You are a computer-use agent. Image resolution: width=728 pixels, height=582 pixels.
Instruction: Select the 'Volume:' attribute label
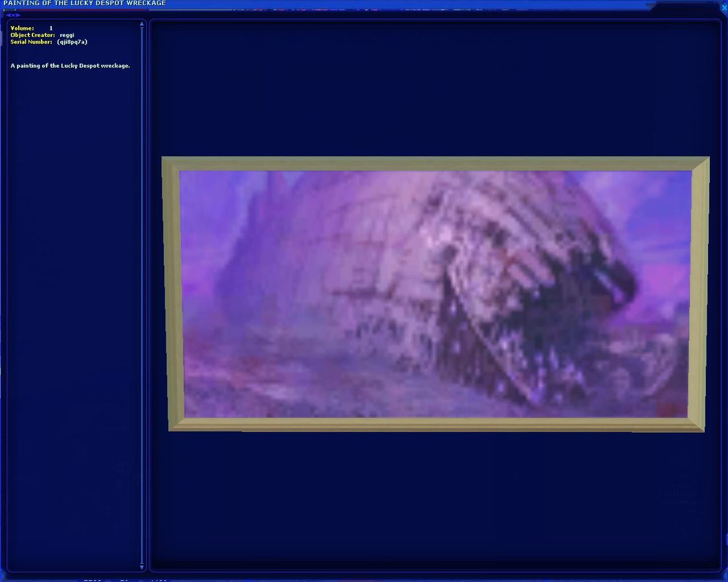tap(22, 28)
